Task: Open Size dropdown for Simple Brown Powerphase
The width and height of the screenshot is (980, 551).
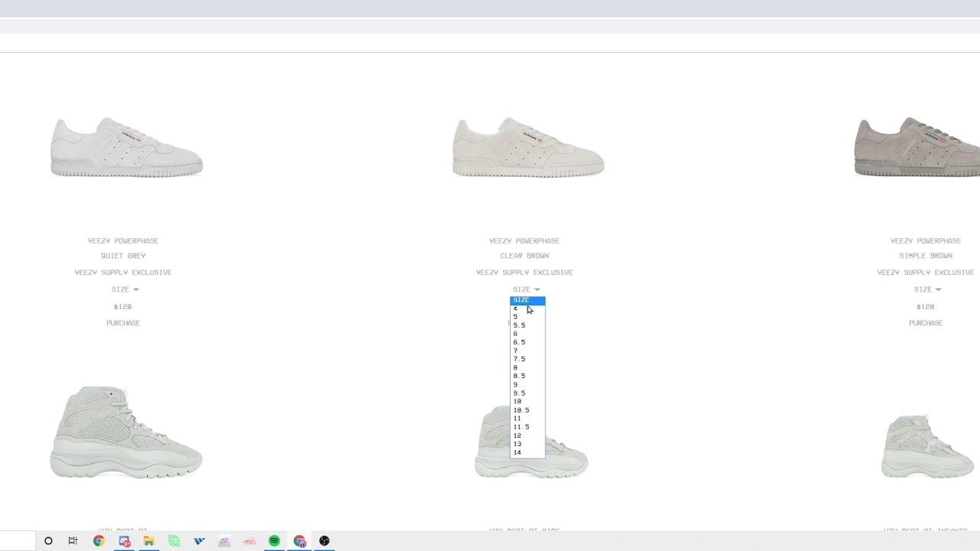Action: (x=927, y=289)
